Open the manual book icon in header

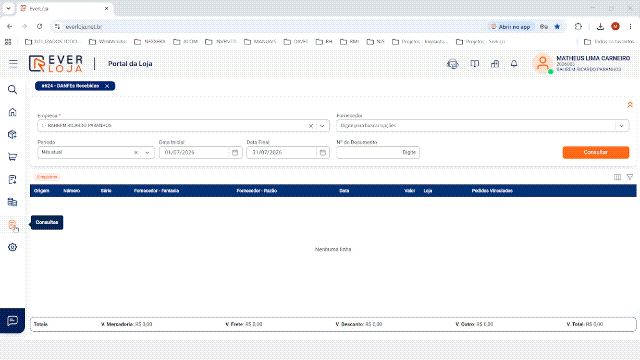coord(474,64)
